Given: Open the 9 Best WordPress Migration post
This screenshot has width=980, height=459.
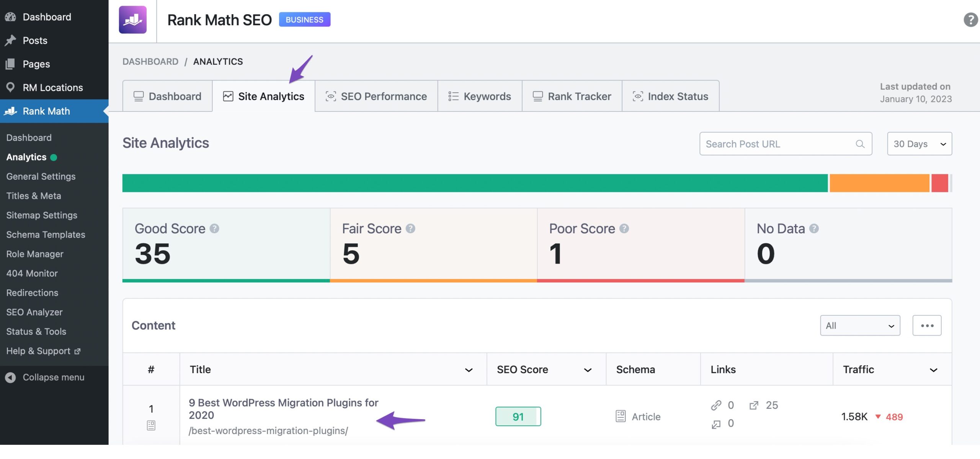Looking at the screenshot, I should click(x=284, y=408).
